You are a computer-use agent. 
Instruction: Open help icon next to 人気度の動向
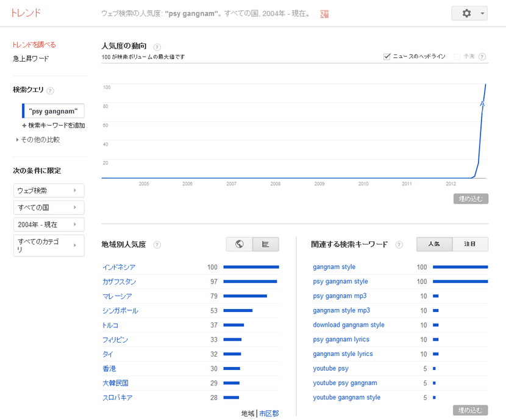pyautogui.click(x=157, y=47)
